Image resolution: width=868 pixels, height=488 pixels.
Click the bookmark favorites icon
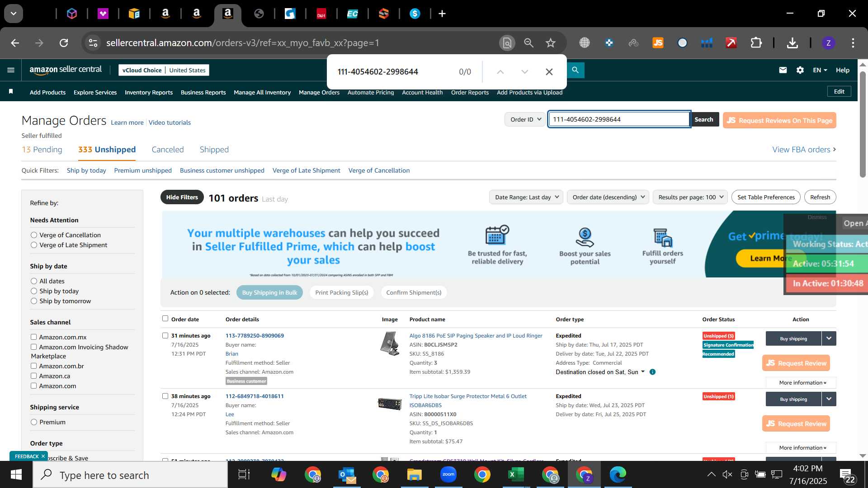pos(11,92)
